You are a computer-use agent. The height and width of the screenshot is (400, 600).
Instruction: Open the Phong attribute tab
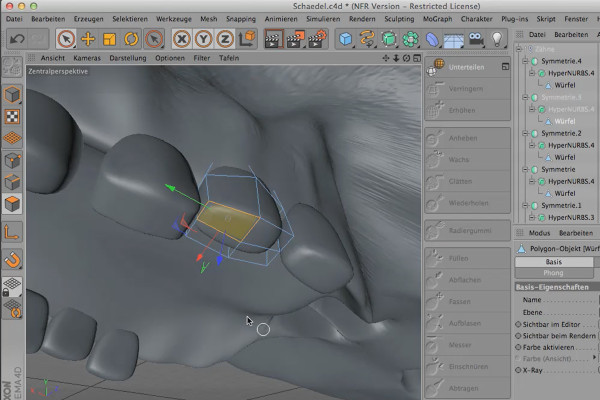tap(554, 273)
